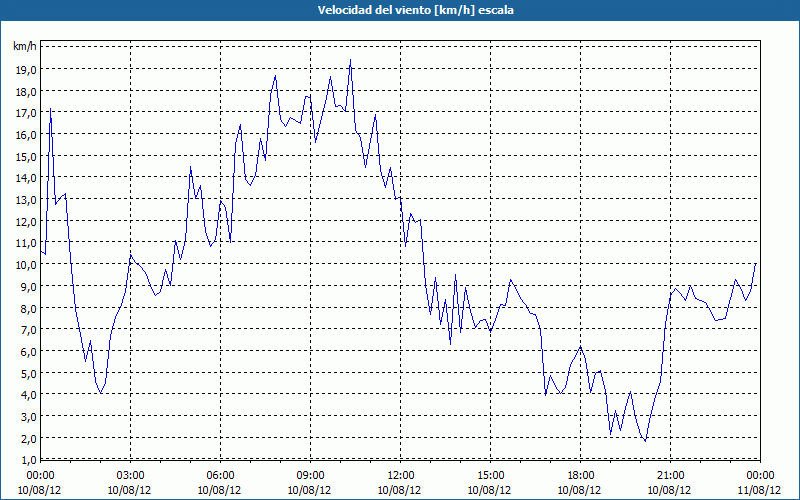Click the 10/08/12 date under 12:00
800x500 pixels.
(399, 490)
